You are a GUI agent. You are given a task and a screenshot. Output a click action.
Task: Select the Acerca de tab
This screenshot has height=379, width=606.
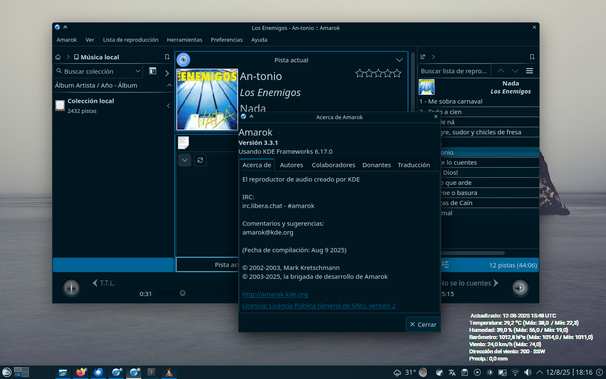pyautogui.click(x=257, y=165)
